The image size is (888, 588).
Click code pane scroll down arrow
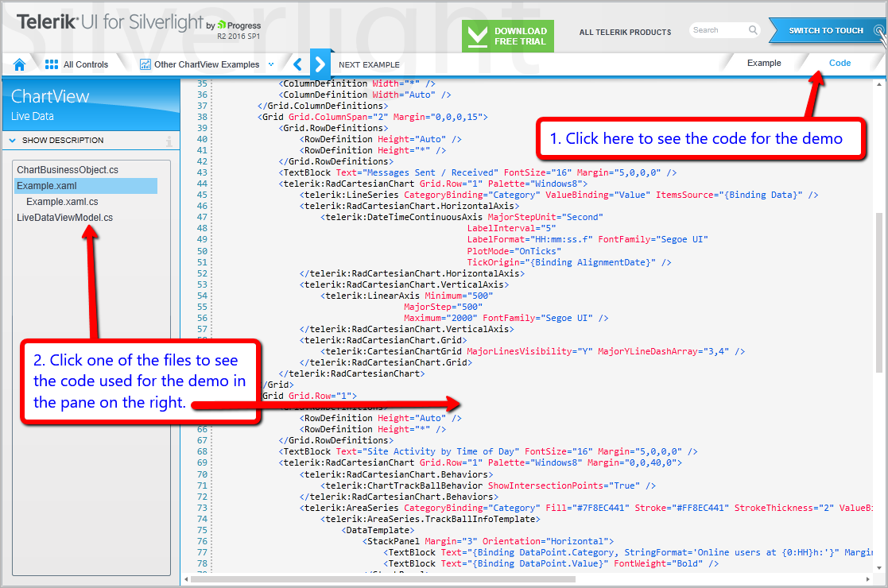pyautogui.click(x=879, y=568)
